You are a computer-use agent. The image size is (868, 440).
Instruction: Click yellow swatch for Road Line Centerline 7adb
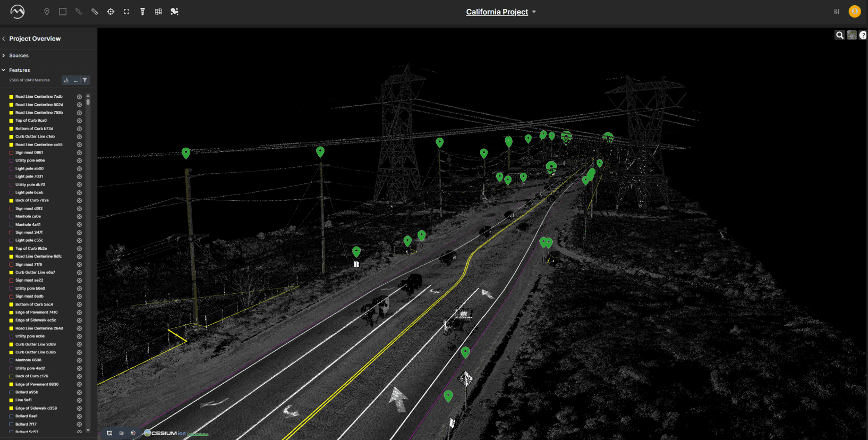coord(11,97)
